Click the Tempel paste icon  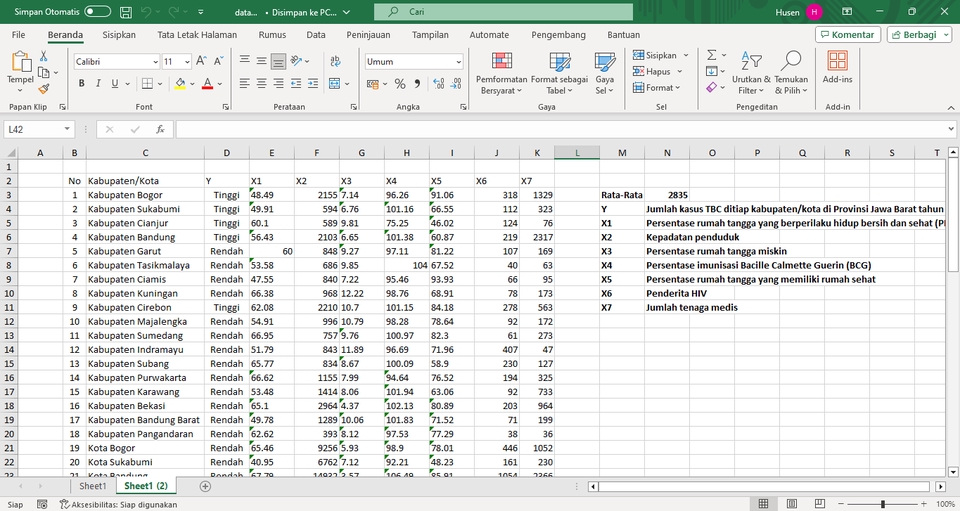(20, 61)
